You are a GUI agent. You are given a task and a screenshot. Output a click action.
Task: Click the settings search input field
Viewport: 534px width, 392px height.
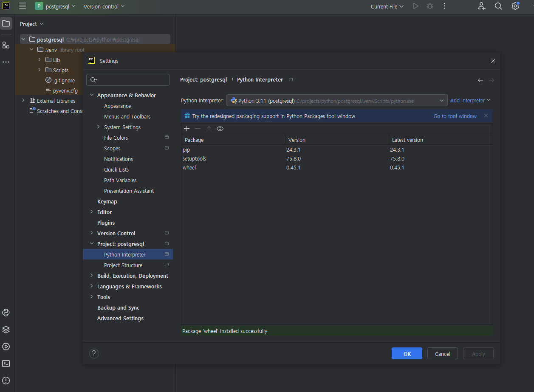(x=128, y=80)
